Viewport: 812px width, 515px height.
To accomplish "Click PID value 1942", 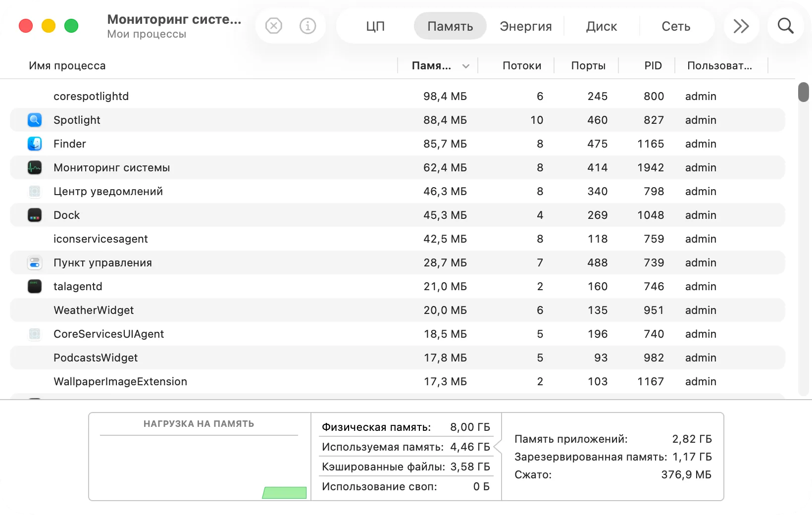I will [651, 167].
